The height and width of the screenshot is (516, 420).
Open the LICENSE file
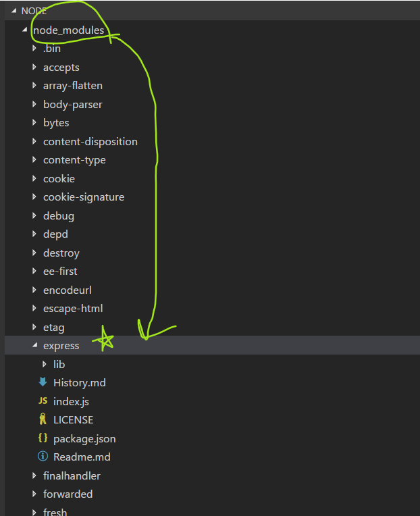(74, 420)
